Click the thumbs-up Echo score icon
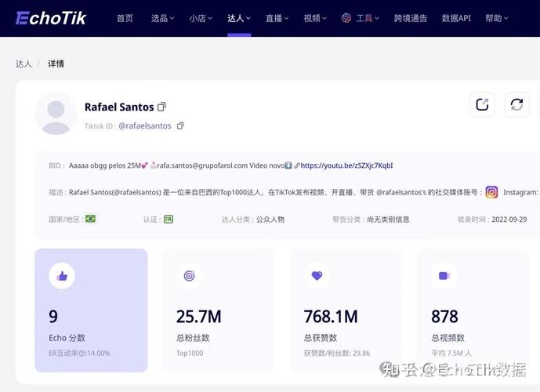540x392 pixels. [62, 276]
